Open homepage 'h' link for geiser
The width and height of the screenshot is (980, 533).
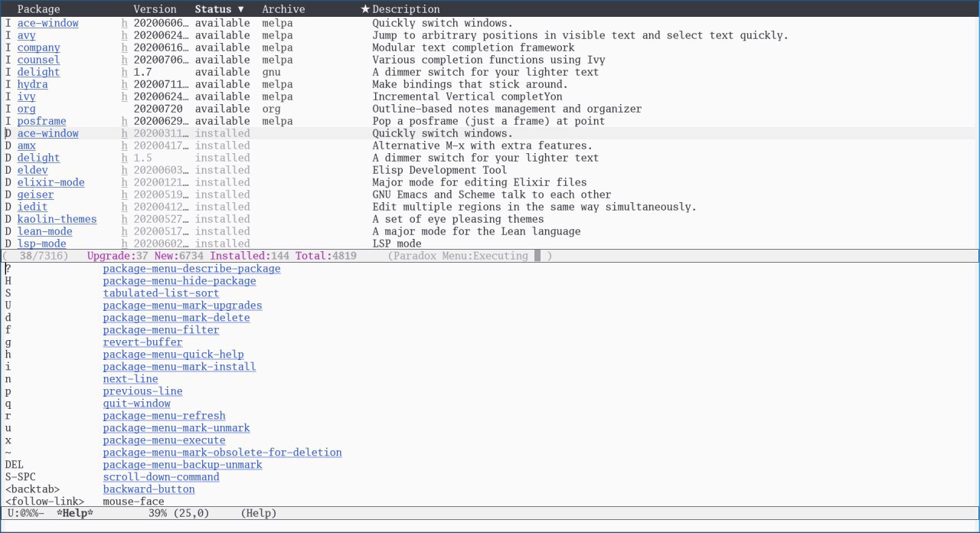(x=124, y=195)
